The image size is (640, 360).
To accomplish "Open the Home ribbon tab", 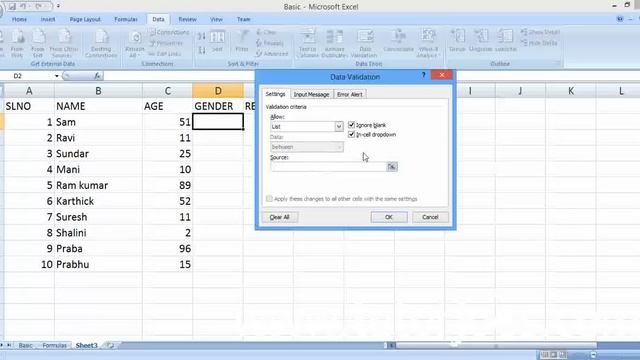I will 19,19.
